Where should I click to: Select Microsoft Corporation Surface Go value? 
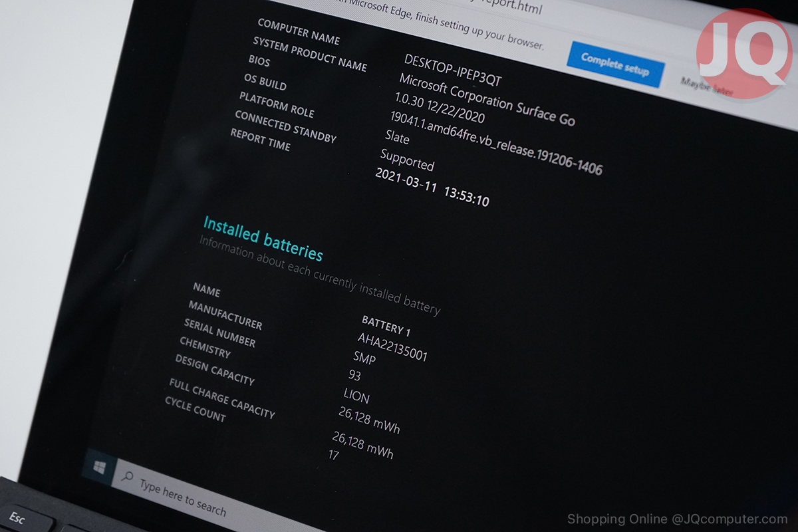(x=487, y=100)
